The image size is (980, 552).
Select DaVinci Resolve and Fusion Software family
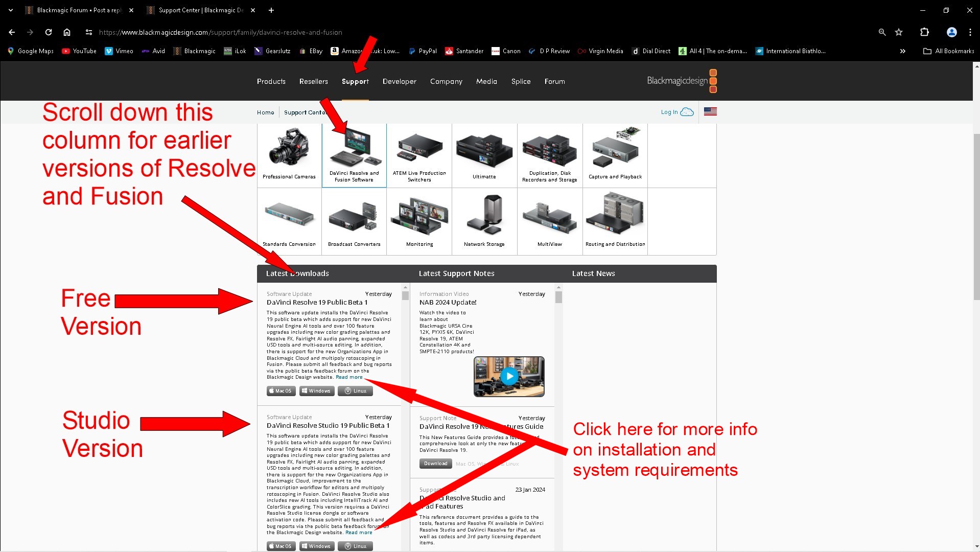pyautogui.click(x=354, y=155)
